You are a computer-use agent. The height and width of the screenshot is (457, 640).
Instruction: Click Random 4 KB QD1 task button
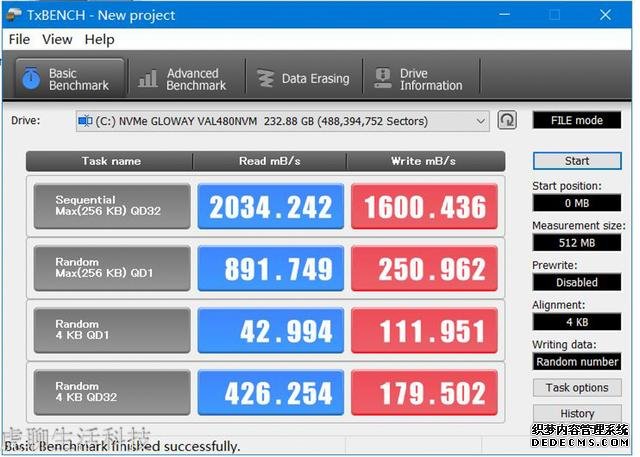112,330
